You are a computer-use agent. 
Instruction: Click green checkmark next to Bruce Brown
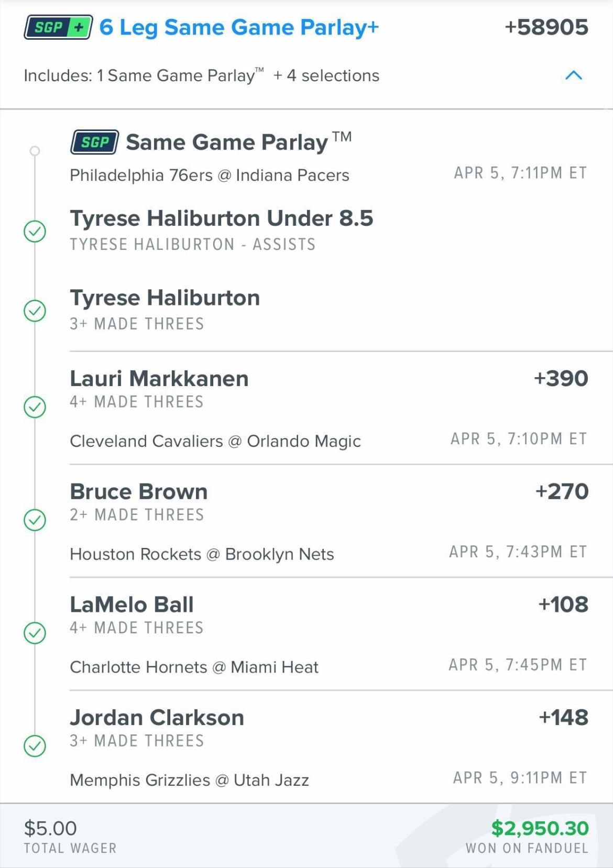point(35,520)
